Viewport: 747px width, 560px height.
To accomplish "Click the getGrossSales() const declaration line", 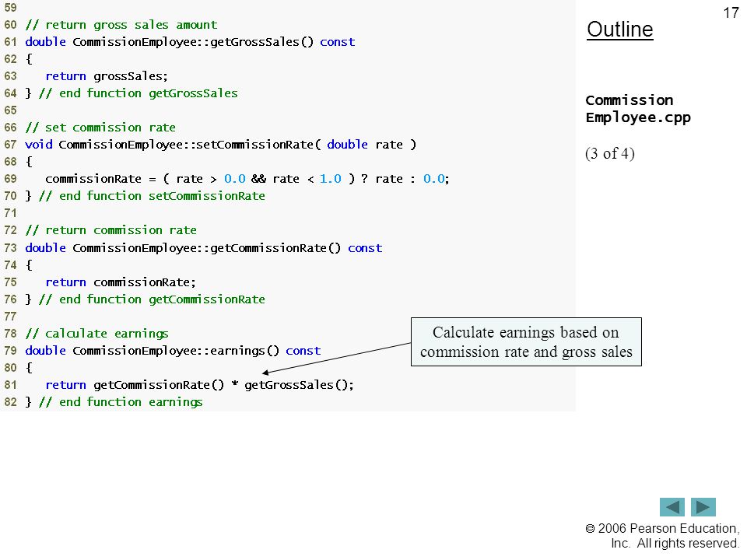I will (x=190, y=42).
